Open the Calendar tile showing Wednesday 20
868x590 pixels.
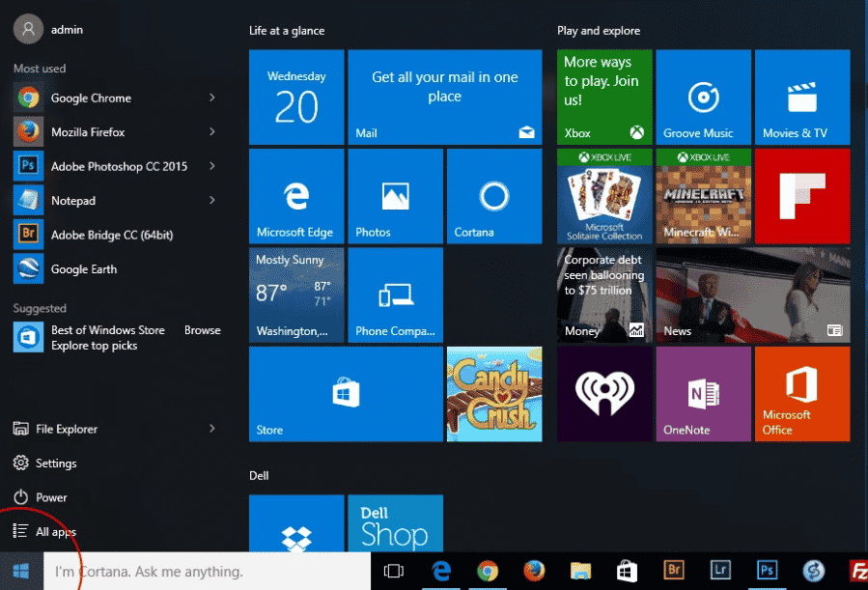pos(296,97)
